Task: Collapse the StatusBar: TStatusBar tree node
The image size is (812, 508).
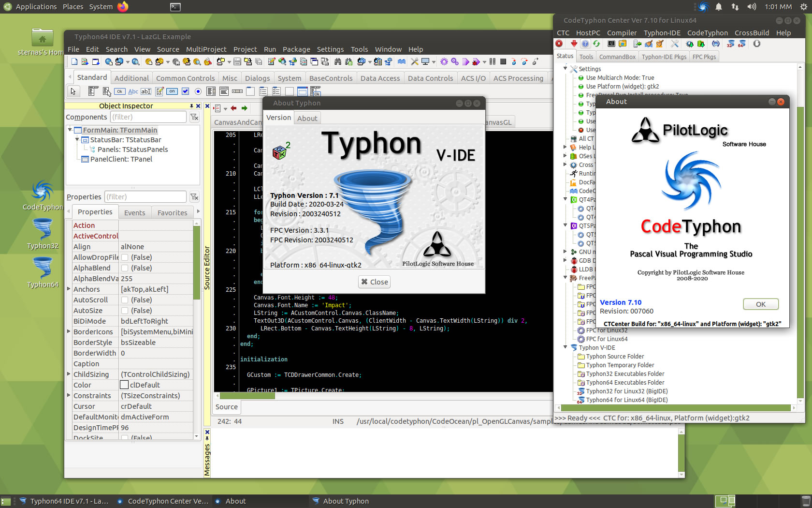Action: (77, 139)
